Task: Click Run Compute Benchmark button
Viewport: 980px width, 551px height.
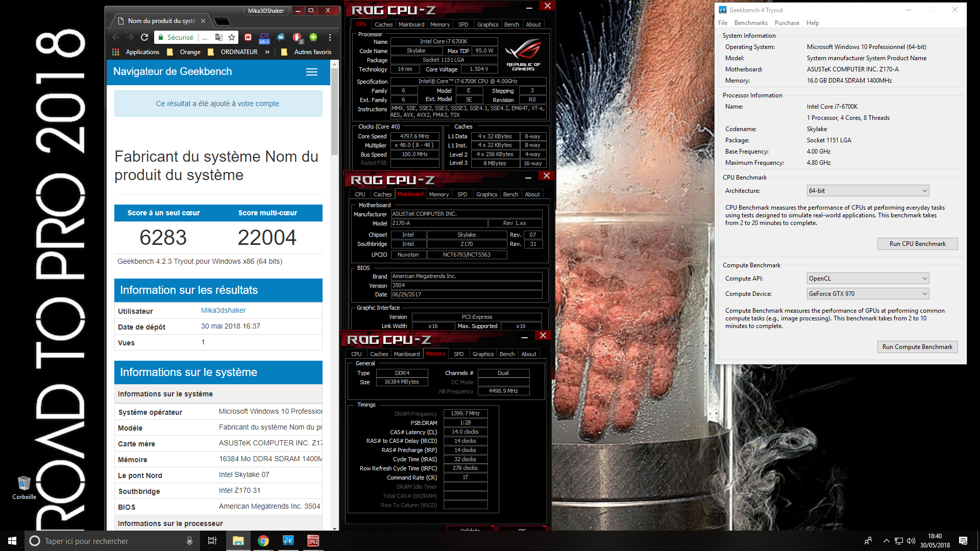Action: (x=917, y=347)
